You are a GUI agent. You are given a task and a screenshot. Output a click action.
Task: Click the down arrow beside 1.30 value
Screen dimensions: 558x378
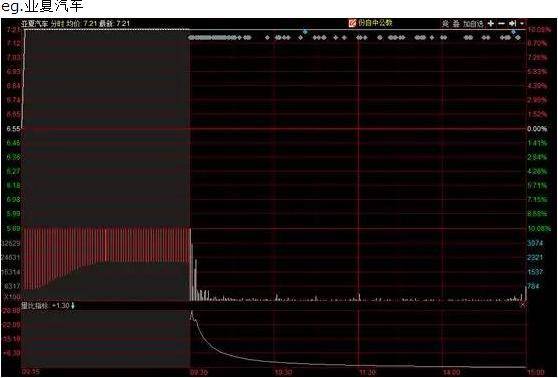tap(73, 305)
